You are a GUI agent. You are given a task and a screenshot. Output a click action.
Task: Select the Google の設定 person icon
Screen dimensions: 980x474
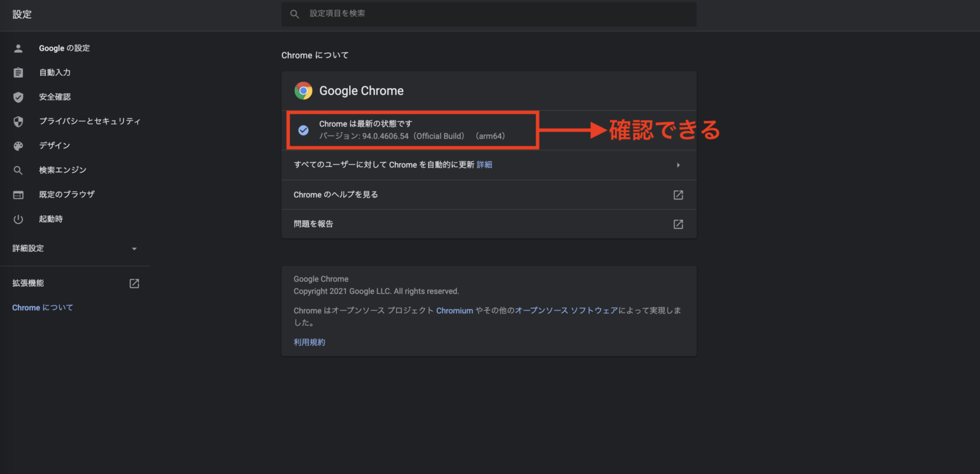click(x=18, y=48)
